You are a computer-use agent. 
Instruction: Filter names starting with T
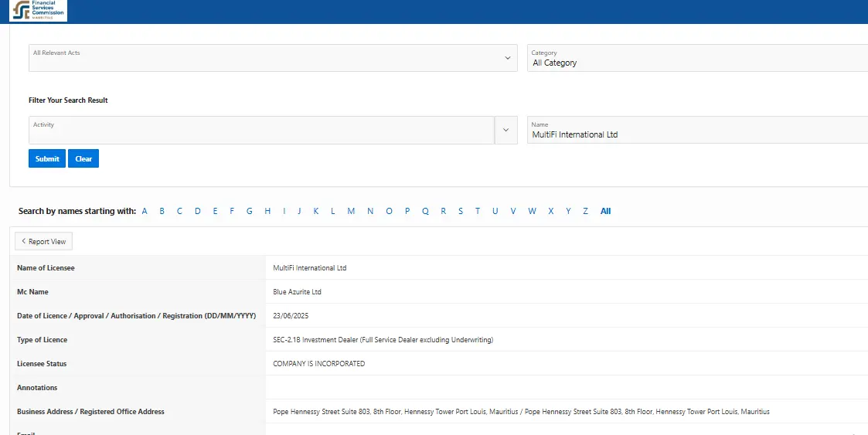click(477, 211)
